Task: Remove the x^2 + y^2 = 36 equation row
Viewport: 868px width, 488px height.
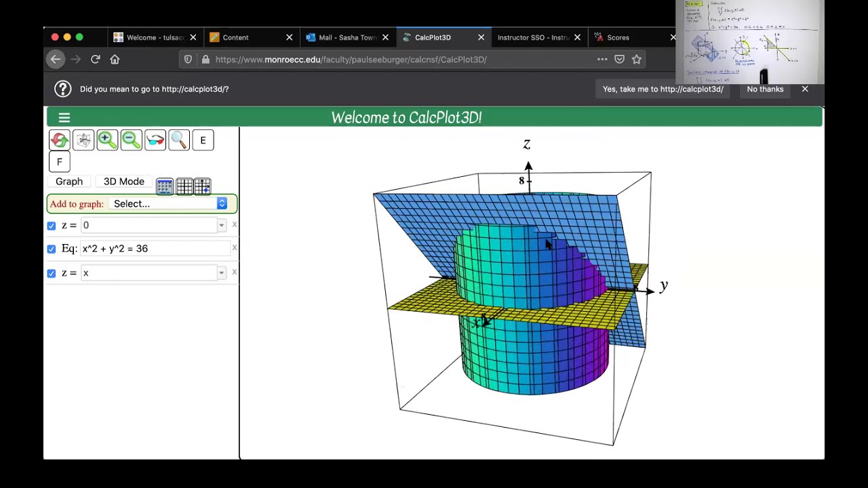Action: click(235, 247)
